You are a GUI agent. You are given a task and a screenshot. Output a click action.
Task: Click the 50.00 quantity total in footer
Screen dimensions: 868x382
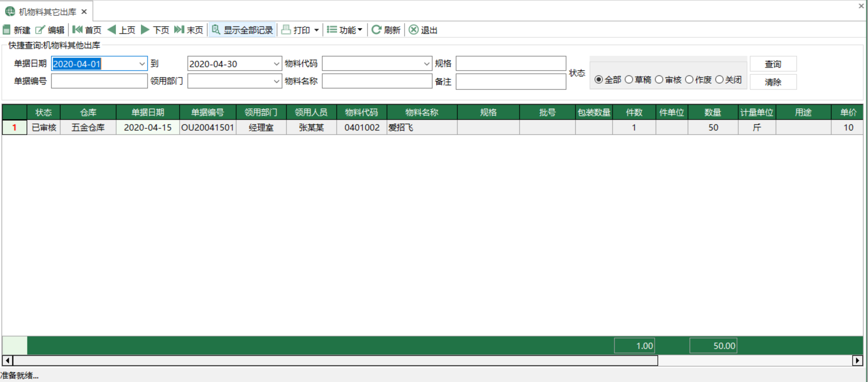click(x=713, y=346)
